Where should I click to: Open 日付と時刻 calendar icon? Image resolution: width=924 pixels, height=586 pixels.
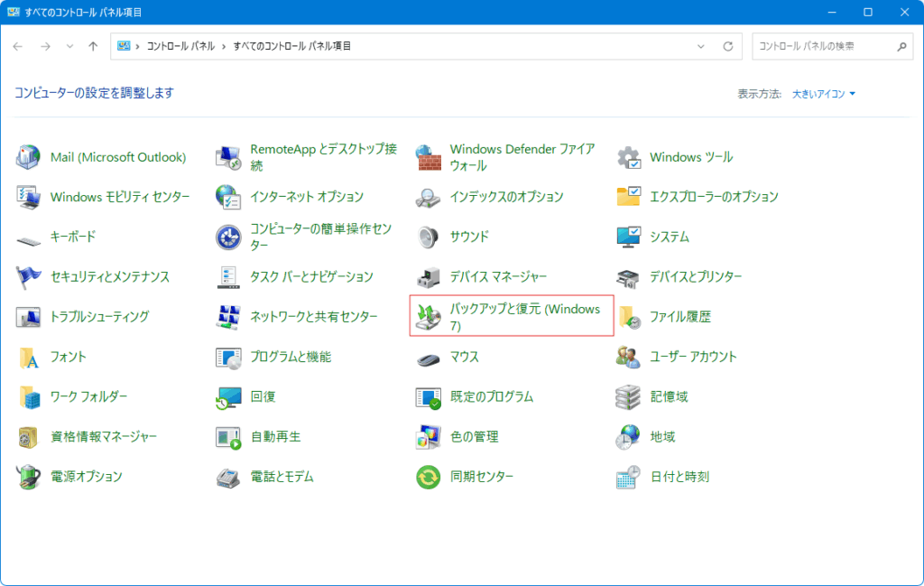pyautogui.click(x=628, y=477)
